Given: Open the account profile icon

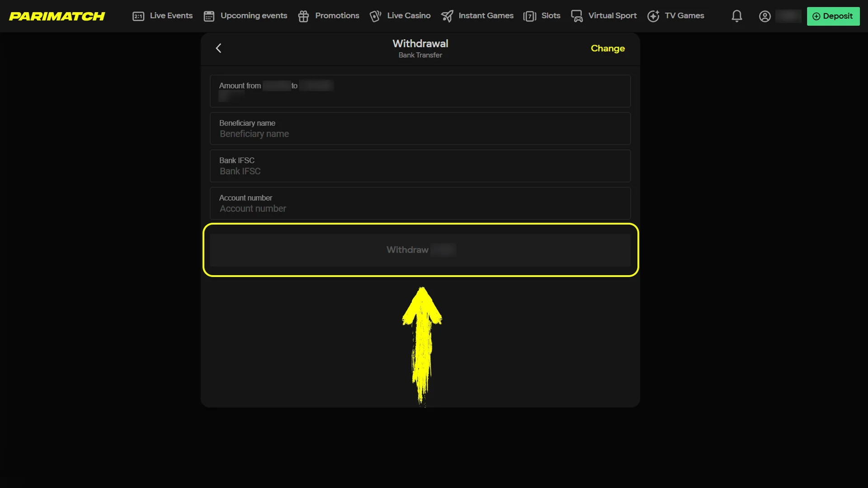Looking at the screenshot, I should pyautogui.click(x=765, y=16).
